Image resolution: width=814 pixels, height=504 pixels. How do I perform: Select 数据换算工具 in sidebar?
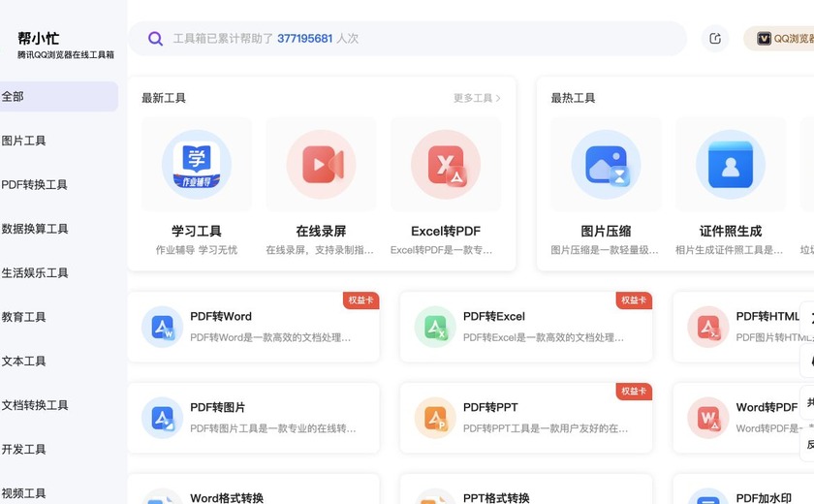(35, 229)
